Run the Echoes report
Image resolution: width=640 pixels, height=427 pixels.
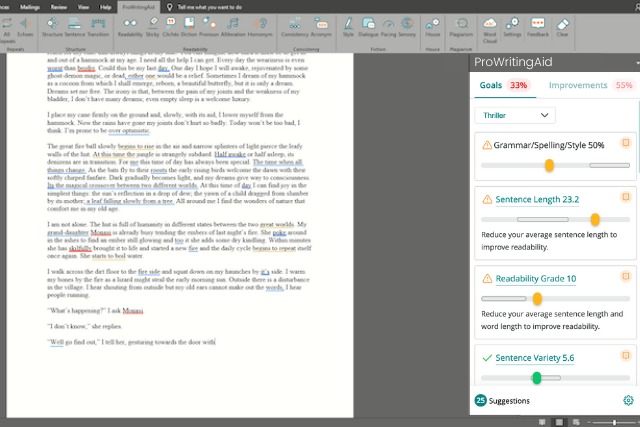(25, 28)
